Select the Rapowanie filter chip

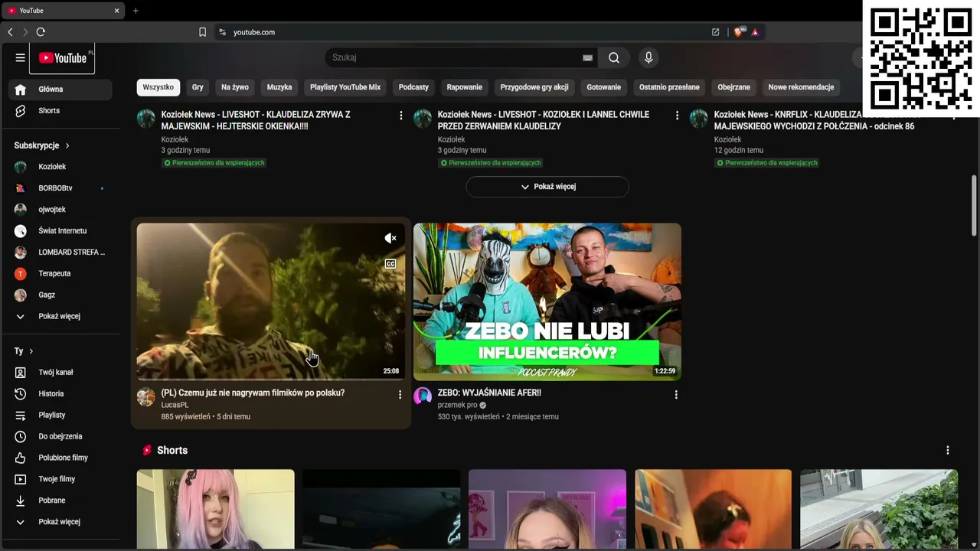pyautogui.click(x=465, y=87)
